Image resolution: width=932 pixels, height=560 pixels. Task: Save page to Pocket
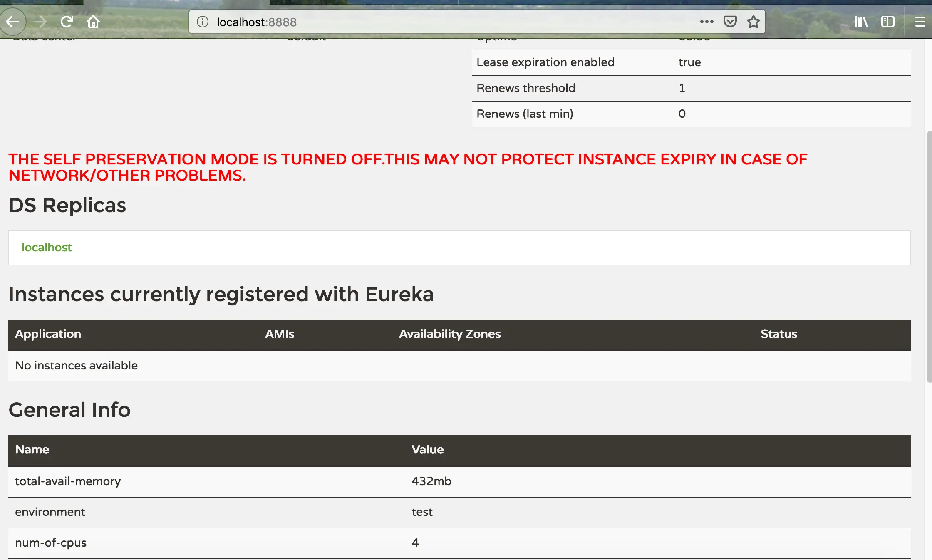point(730,22)
